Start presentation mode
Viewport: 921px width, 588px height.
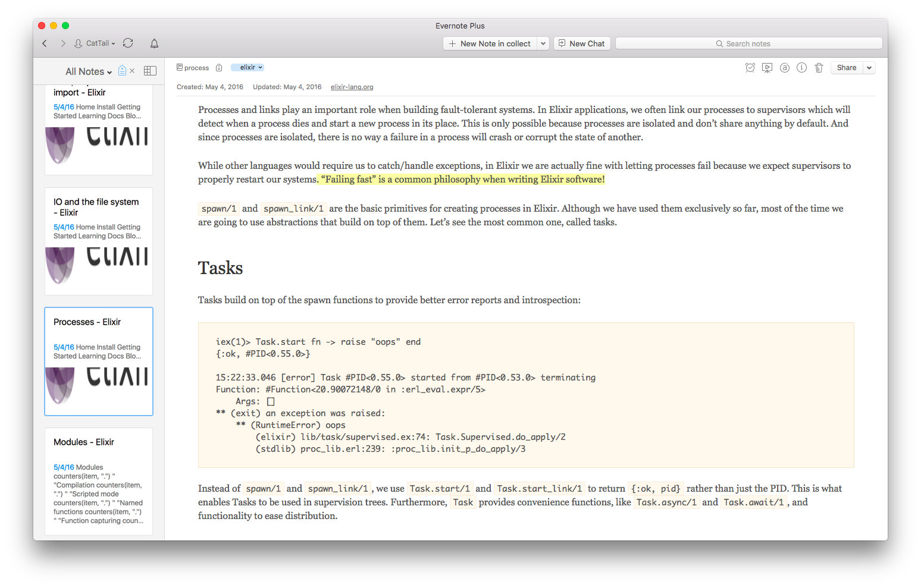click(x=767, y=68)
